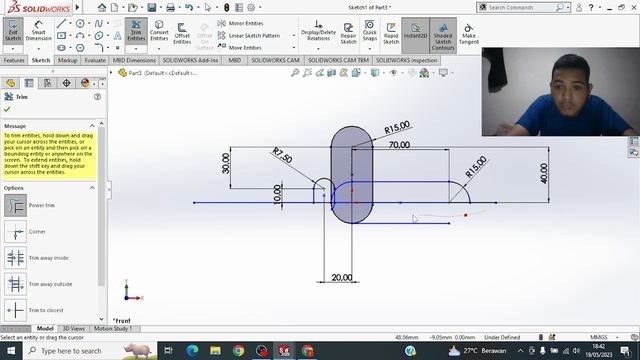The height and width of the screenshot is (360, 640).
Task: Click the Repair Sketch tool
Action: coord(348,33)
